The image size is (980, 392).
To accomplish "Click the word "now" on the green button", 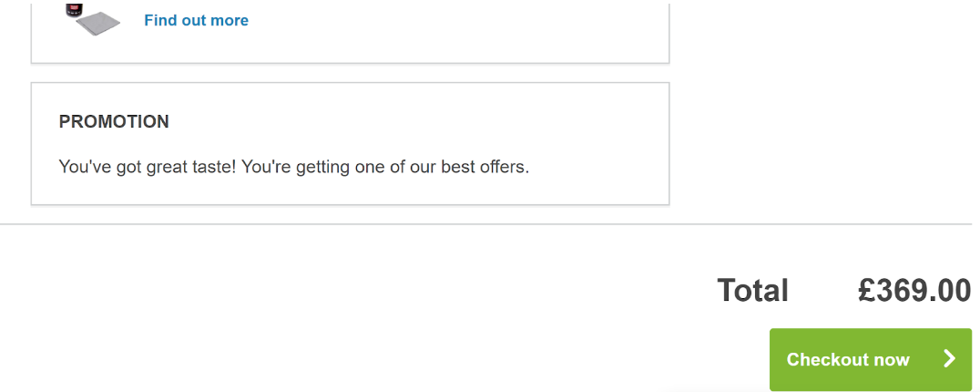I will (x=892, y=359).
